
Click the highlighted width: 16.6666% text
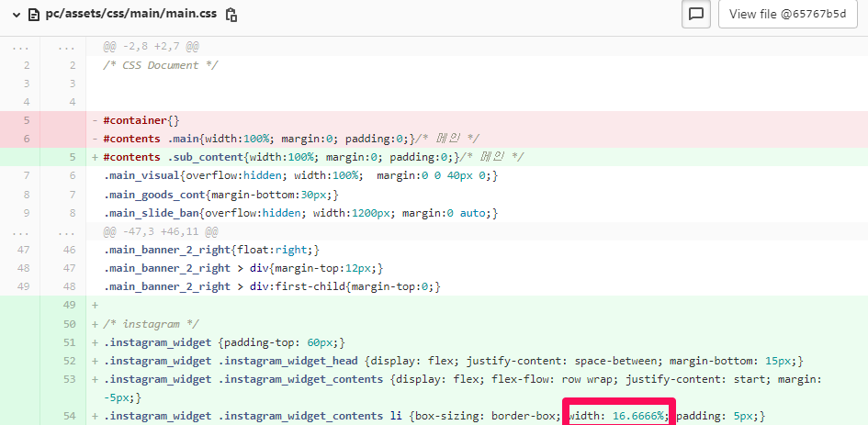pos(616,416)
